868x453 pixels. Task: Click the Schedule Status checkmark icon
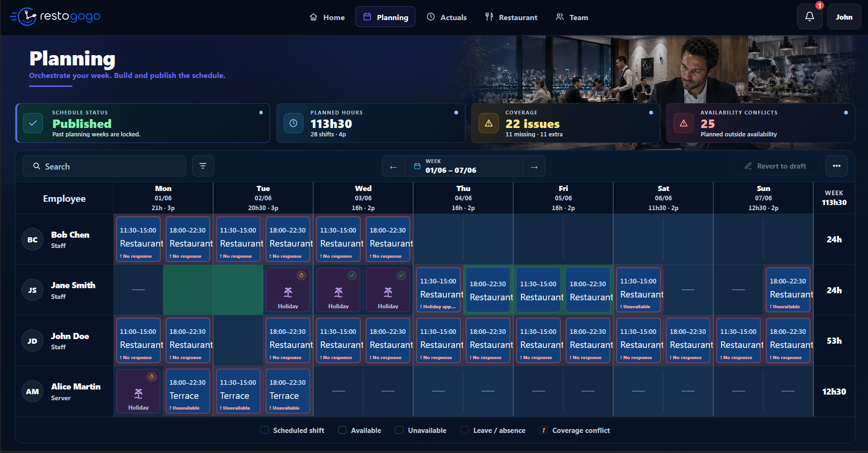coord(33,123)
